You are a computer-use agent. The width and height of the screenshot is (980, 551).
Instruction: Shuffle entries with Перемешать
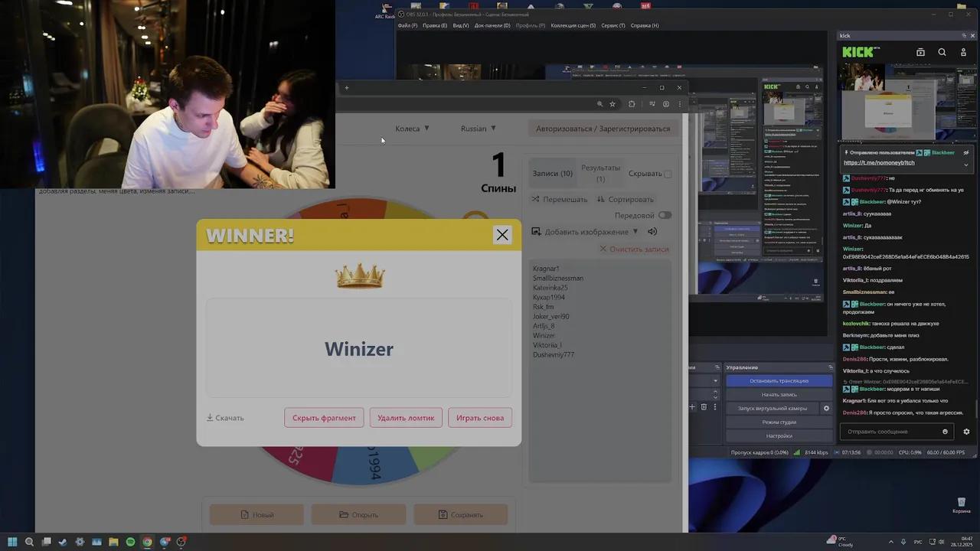[560, 199]
